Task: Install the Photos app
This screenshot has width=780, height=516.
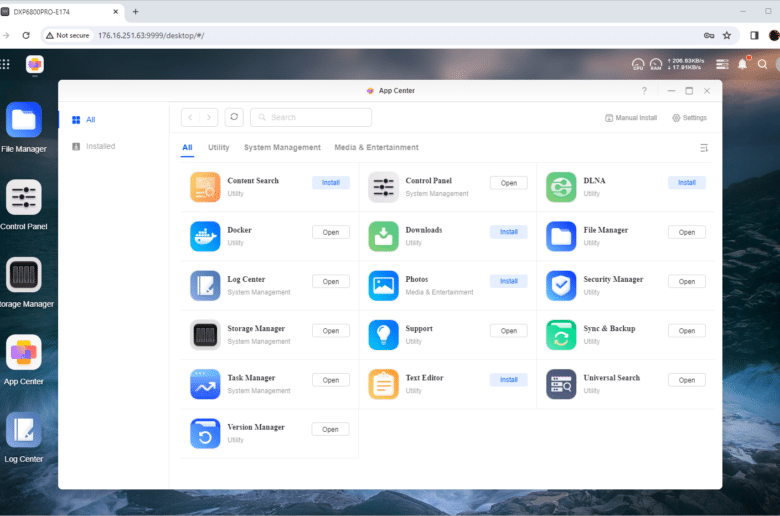Action: pyautogui.click(x=508, y=281)
